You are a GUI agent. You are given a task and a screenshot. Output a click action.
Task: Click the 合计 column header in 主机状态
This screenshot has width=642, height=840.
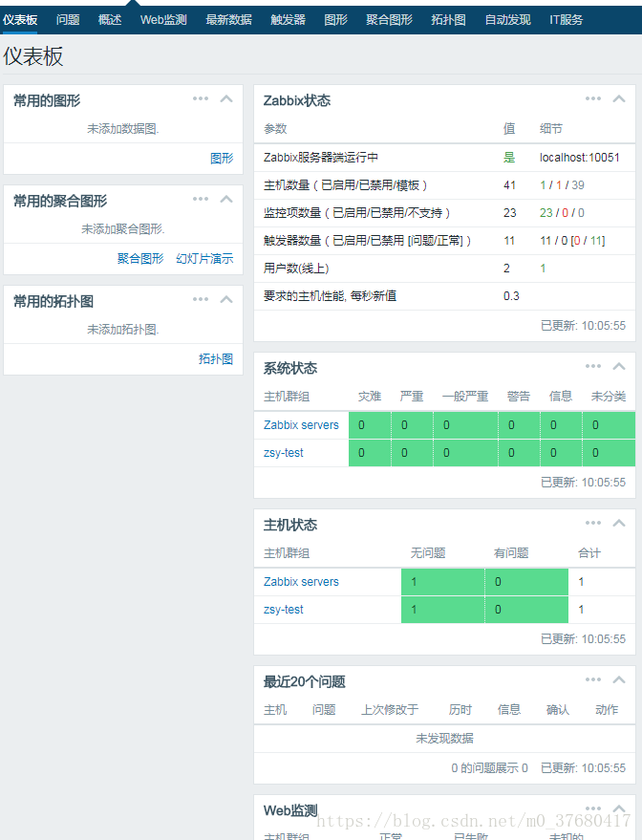pyautogui.click(x=589, y=553)
